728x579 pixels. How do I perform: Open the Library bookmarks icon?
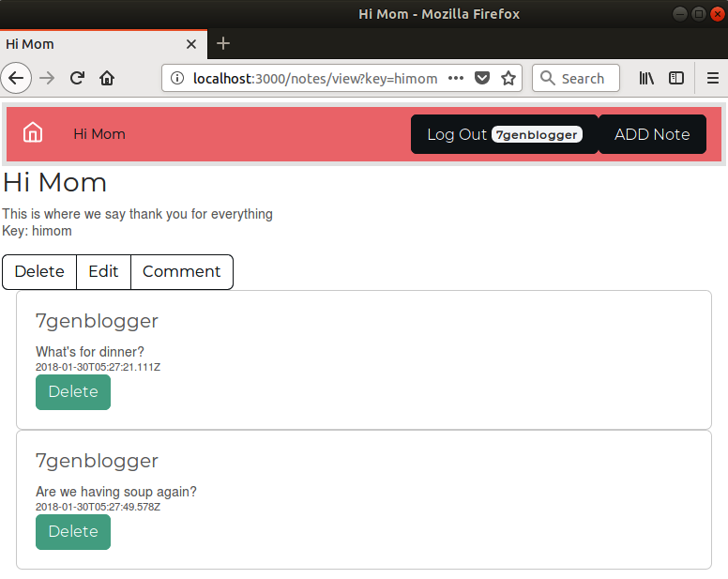coord(646,78)
